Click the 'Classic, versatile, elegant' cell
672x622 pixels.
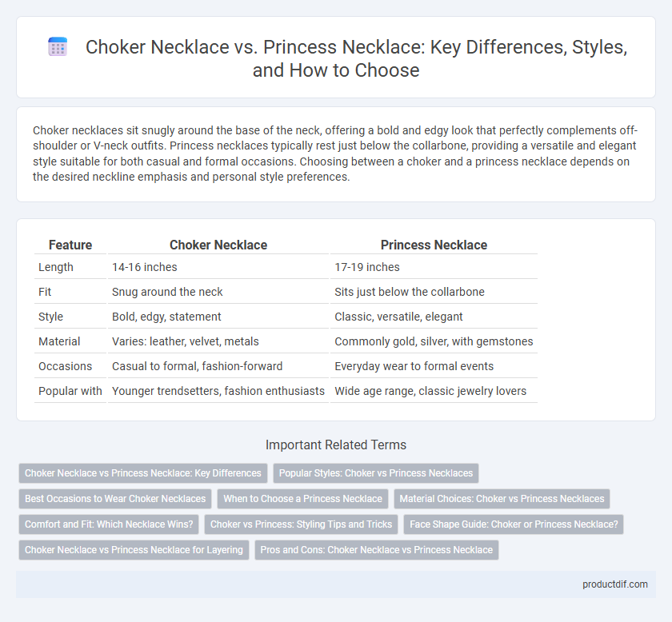pyautogui.click(x=434, y=317)
